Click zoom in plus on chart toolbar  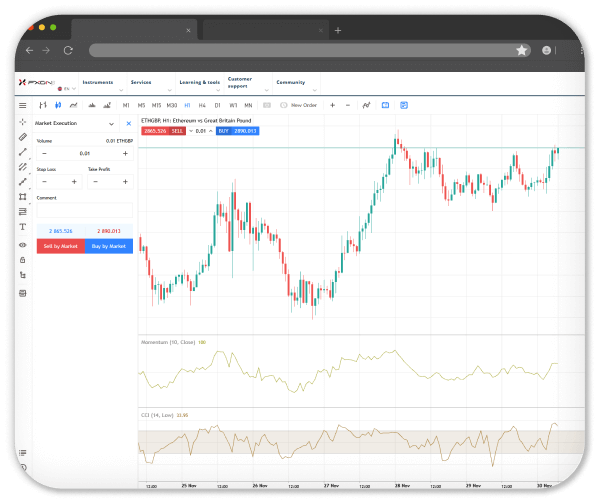333,105
